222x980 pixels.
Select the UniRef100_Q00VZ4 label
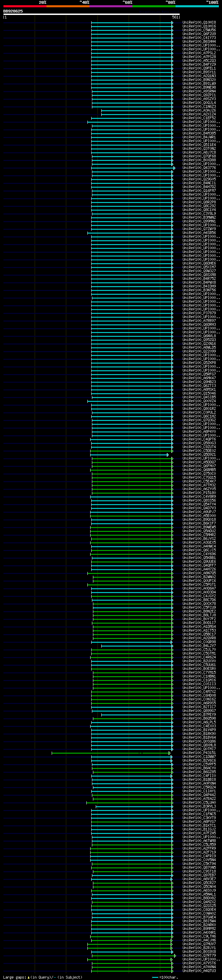point(199,401)
